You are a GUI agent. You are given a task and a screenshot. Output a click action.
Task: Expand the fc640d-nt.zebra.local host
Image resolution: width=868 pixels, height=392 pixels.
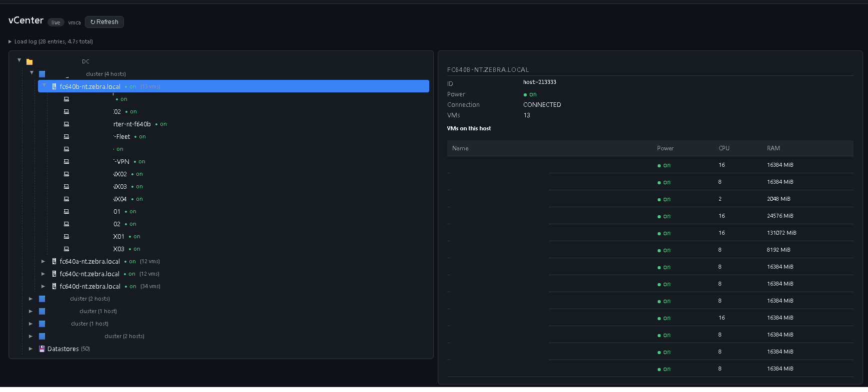tap(43, 286)
